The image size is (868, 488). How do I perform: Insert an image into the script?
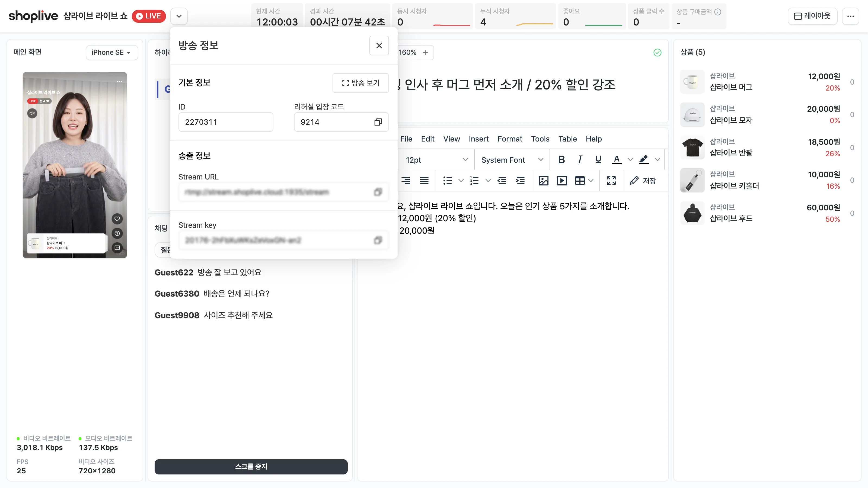(x=543, y=181)
